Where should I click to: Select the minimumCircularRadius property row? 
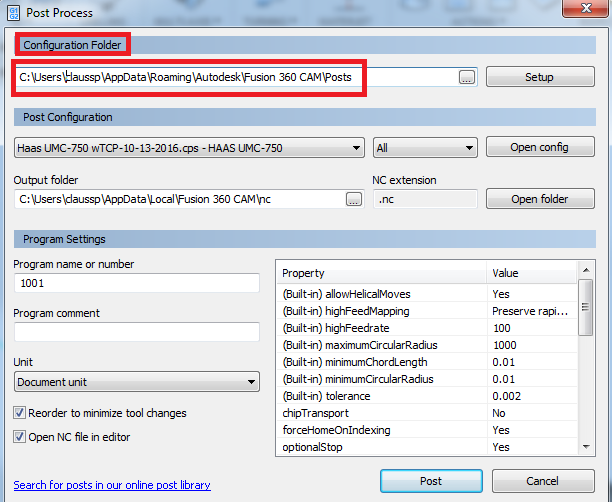[x=427, y=379]
